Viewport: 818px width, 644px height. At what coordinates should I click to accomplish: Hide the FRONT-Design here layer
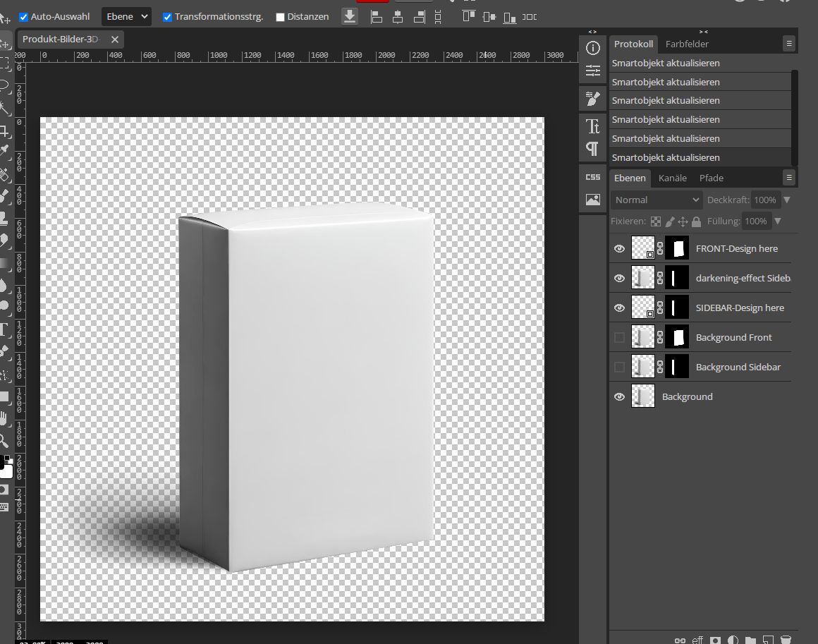point(619,248)
